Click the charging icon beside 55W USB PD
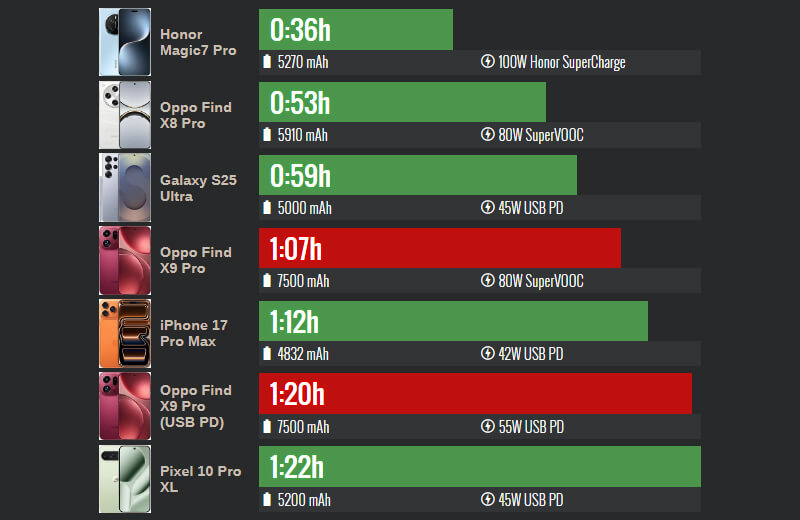This screenshot has width=800, height=520. 487,427
